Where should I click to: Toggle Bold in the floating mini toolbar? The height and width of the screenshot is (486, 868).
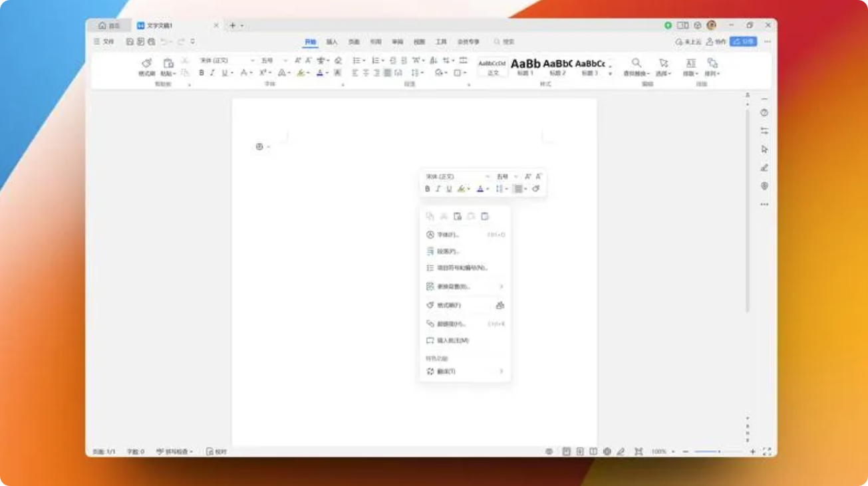click(427, 189)
